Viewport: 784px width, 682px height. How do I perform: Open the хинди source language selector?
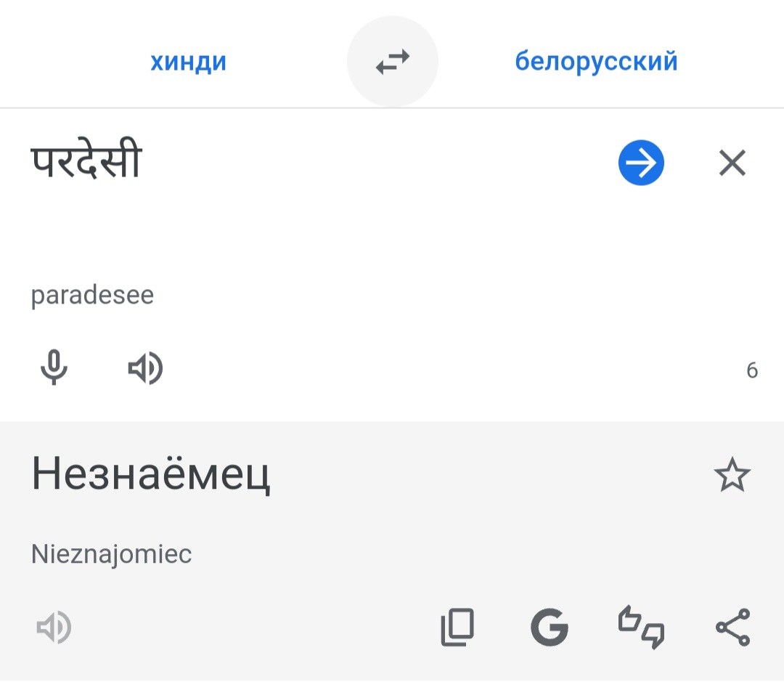tap(188, 62)
